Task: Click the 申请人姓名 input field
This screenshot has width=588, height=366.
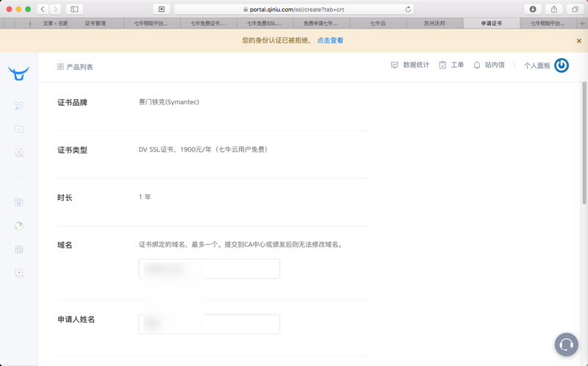Action: (x=209, y=324)
